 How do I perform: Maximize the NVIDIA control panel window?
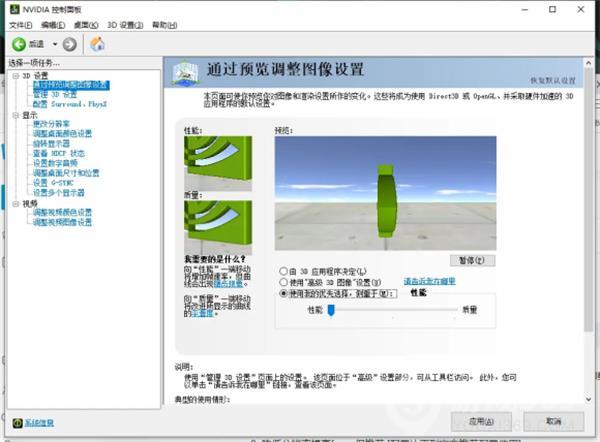pos(553,9)
